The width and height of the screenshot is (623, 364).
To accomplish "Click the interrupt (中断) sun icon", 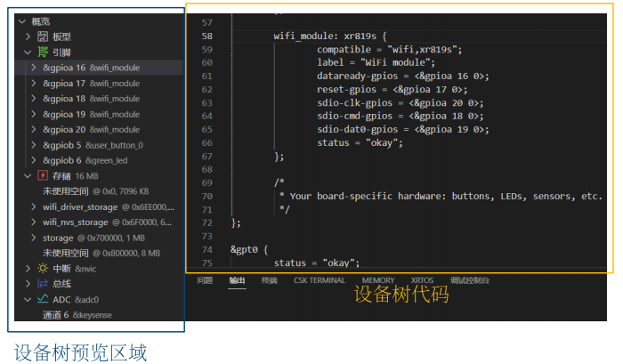I will (x=43, y=268).
